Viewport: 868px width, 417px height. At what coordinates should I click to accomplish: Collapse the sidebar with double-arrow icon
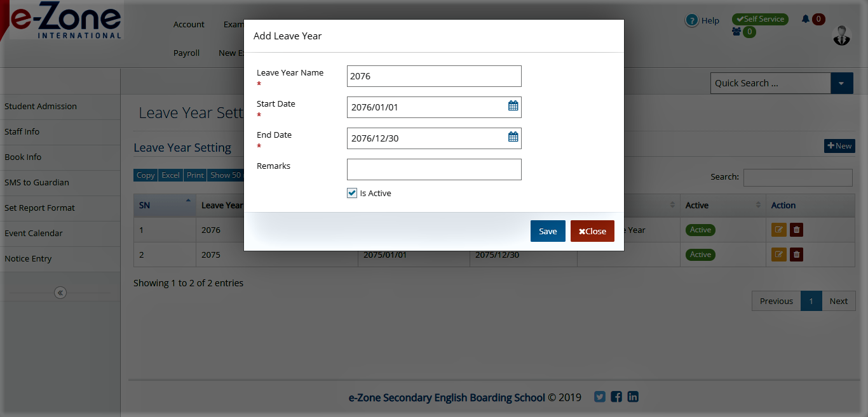click(x=60, y=293)
